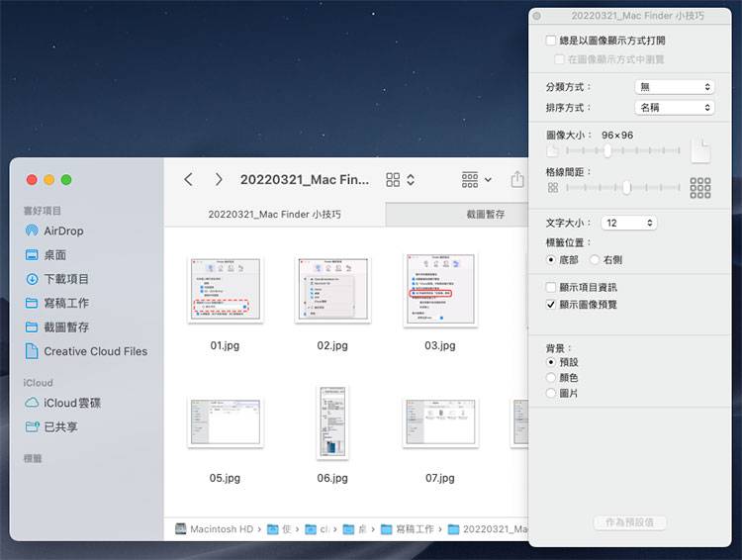This screenshot has width=742, height=560.
Task: Check the 顯示項目資訊 checkbox
Action: (551, 287)
